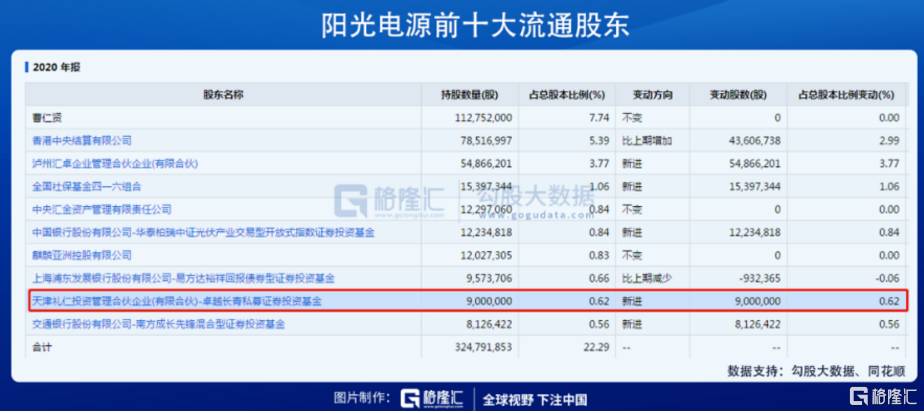924x413 pixels.
Task: Click the 持股数量(股) column header
Action: [x=470, y=95]
